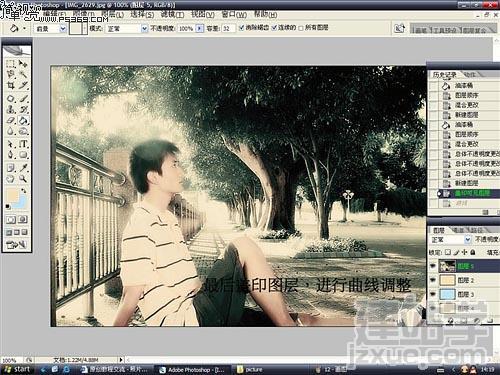500x375 pixels.
Task: Toggle the contiguous (连续的) checkbox
Action: pos(274,28)
